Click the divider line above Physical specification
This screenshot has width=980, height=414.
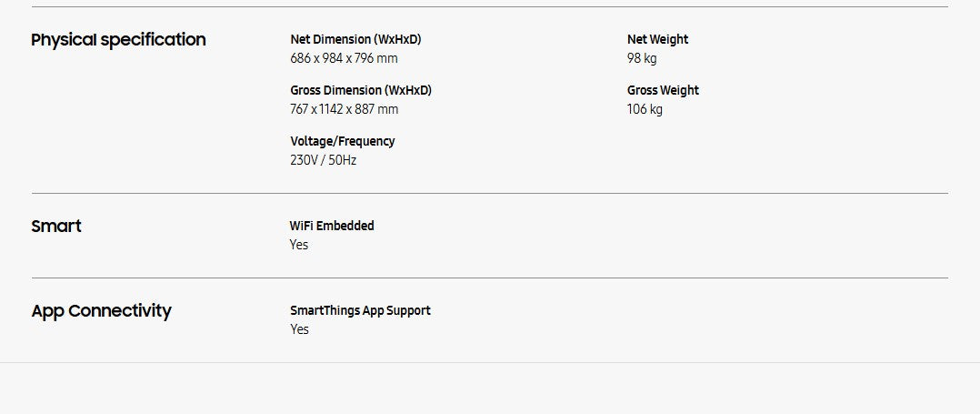pos(489,7)
